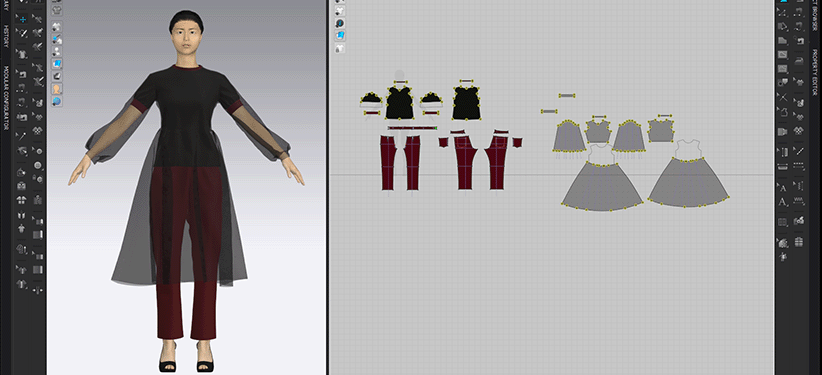822x375 pixels.
Task: Open the Modular Configurator side tab
Action: tap(6, 99)
